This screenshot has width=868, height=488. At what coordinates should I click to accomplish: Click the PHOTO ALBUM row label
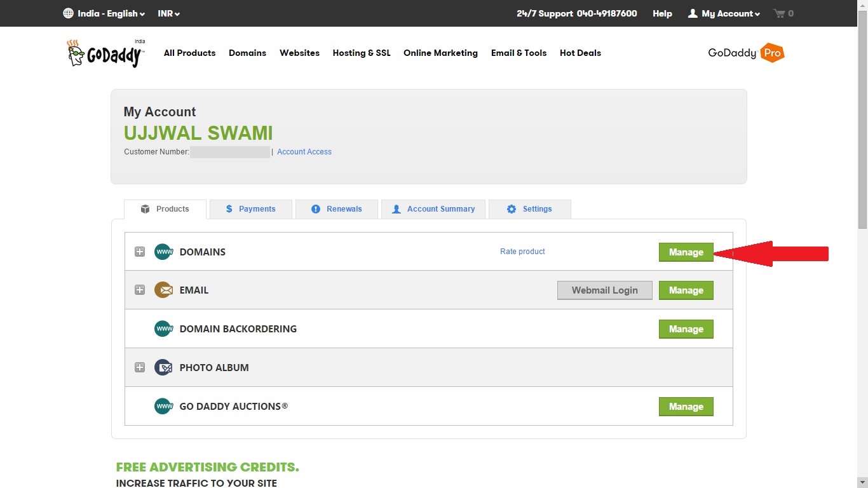point(214,368)
